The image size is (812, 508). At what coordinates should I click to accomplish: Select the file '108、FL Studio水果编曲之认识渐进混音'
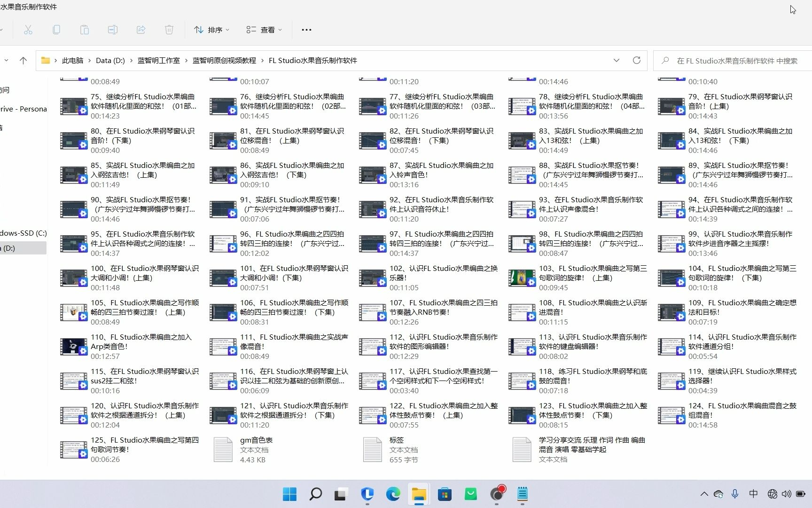tap(578, 312)
